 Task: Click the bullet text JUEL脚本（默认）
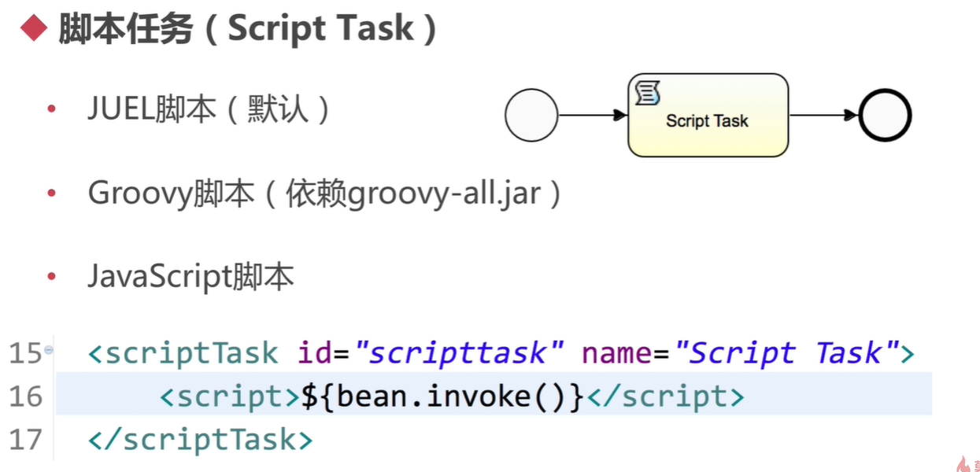point(209,109)
